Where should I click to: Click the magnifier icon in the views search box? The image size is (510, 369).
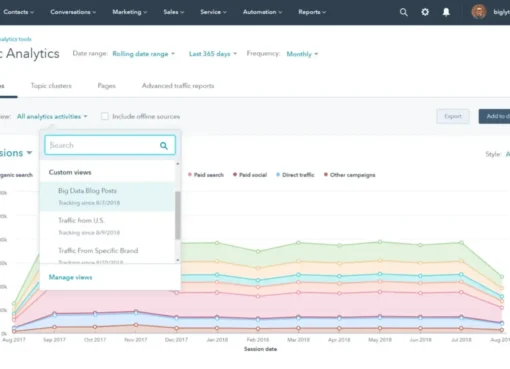[x=164, y=145]
